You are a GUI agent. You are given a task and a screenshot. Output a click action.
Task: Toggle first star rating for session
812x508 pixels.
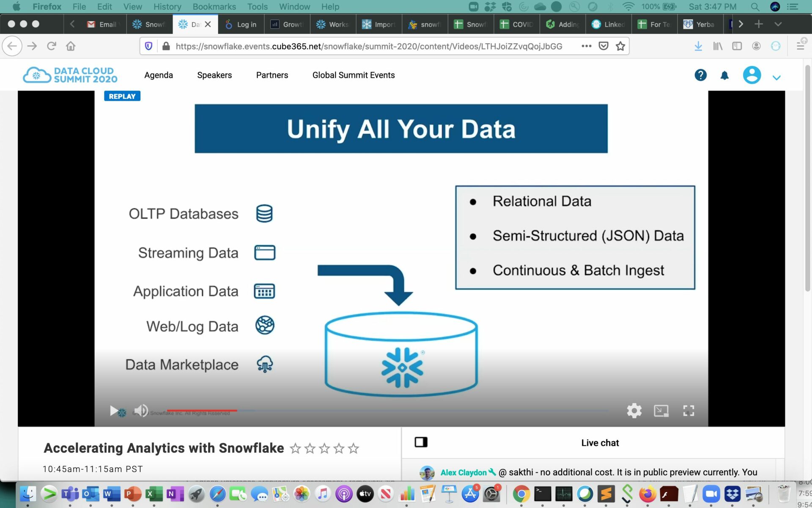click(x=295, y=448)
